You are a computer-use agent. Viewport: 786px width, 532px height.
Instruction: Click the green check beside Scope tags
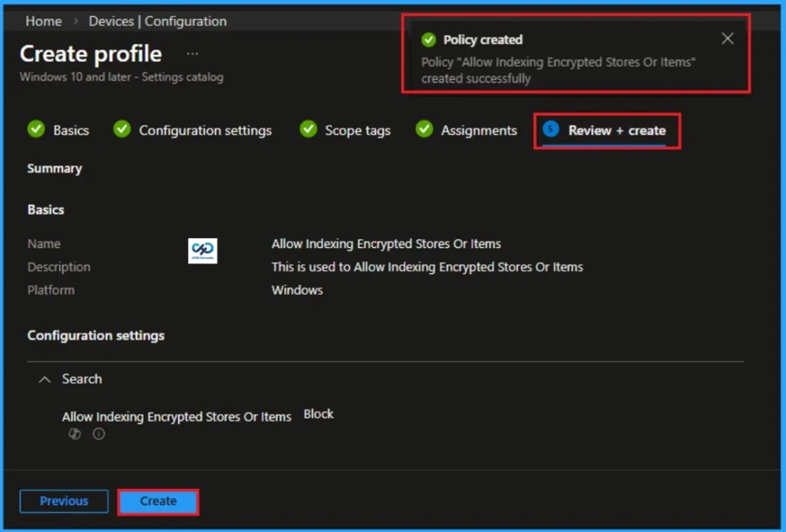click(309, 130)
